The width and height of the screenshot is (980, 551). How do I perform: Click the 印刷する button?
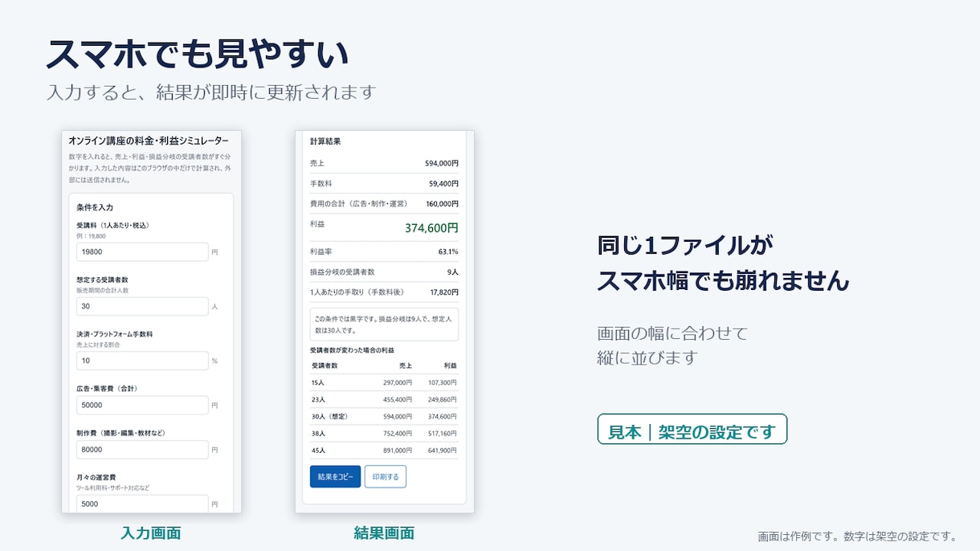pos(385,476)
